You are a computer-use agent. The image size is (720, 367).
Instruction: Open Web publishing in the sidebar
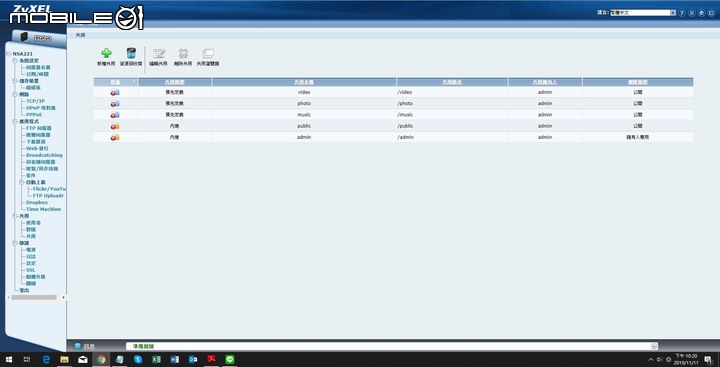tap(37, 148)
